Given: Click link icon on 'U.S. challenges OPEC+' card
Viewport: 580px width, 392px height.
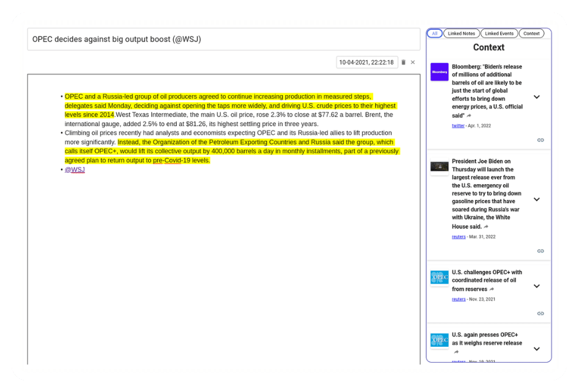Looking at the screenshot, I should pyautogui.click(x=540, y=313).
